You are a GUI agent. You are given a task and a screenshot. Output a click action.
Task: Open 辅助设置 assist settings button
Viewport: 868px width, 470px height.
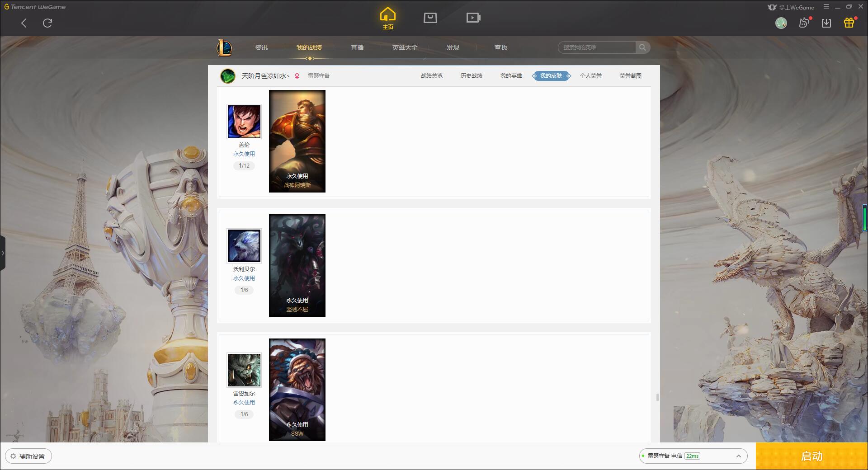coord(28,456)
